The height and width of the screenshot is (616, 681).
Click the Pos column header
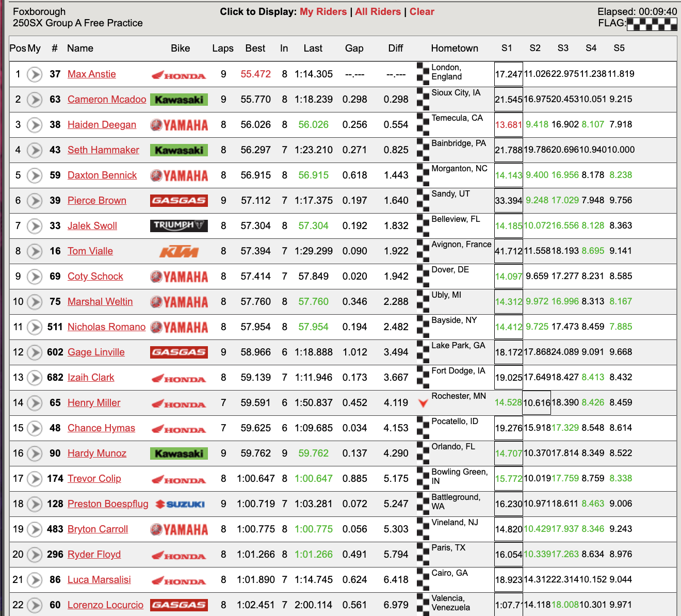click(17, 48)
